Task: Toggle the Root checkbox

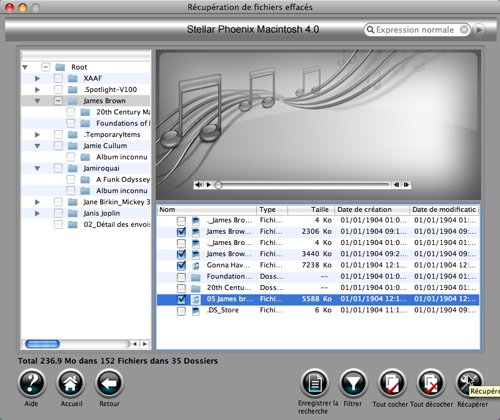Action: tap(46, 67)
